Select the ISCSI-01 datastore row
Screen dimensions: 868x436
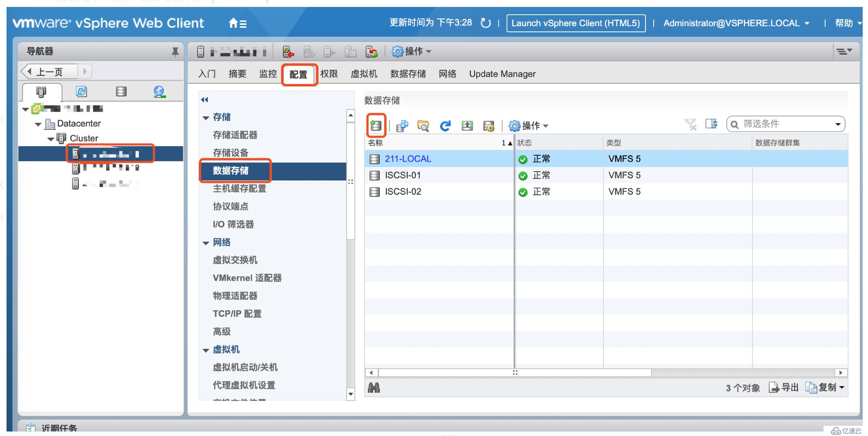pos(606,175)
